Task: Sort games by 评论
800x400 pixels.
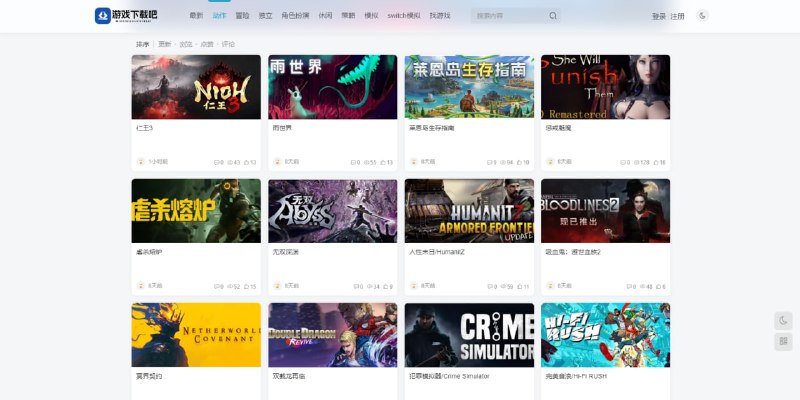Action: (x=228, y=44)
